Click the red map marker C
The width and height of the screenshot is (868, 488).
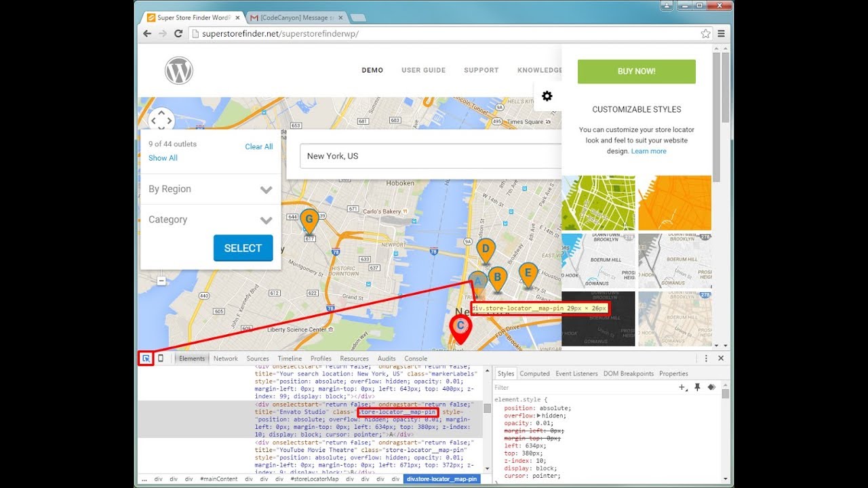(460, 329)
